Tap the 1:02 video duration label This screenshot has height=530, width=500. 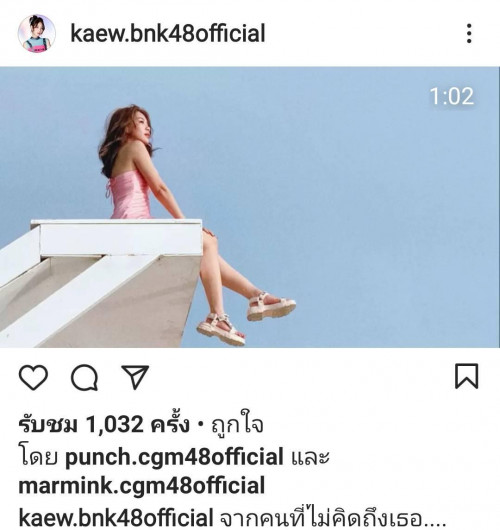pyautogui.click(x=452, y=96)
